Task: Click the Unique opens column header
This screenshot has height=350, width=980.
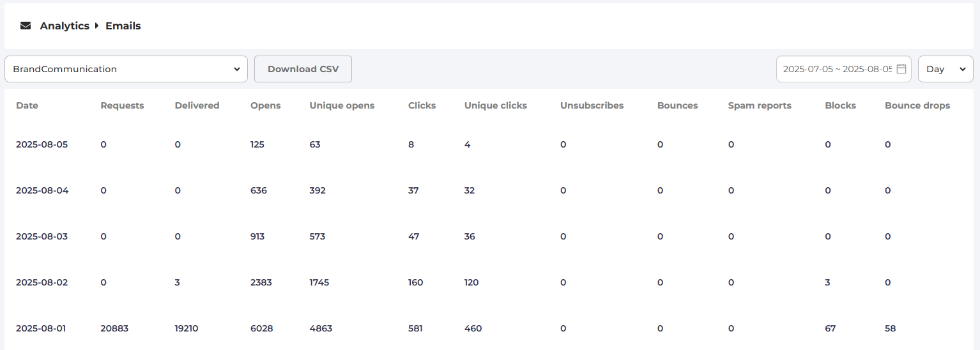Action: (342, 106)
